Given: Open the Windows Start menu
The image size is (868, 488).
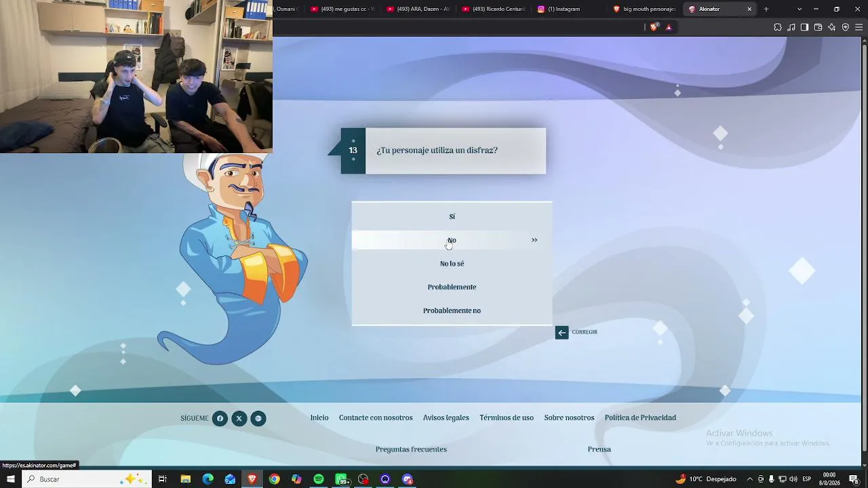Looking at the screenshot, I should (10, 479).
